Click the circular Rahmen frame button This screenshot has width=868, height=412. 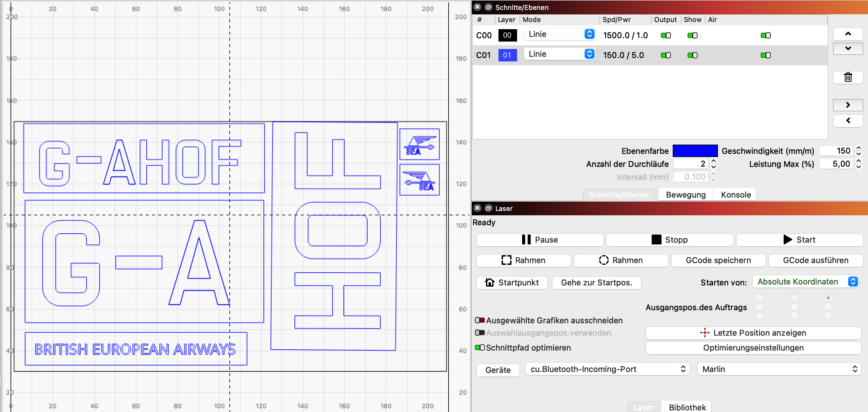tap(621, 260)
